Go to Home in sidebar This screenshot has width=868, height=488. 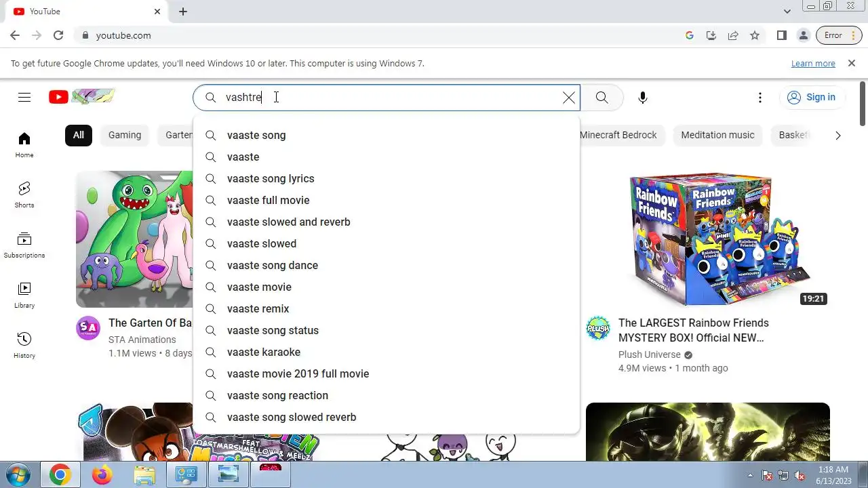point(24,145)
